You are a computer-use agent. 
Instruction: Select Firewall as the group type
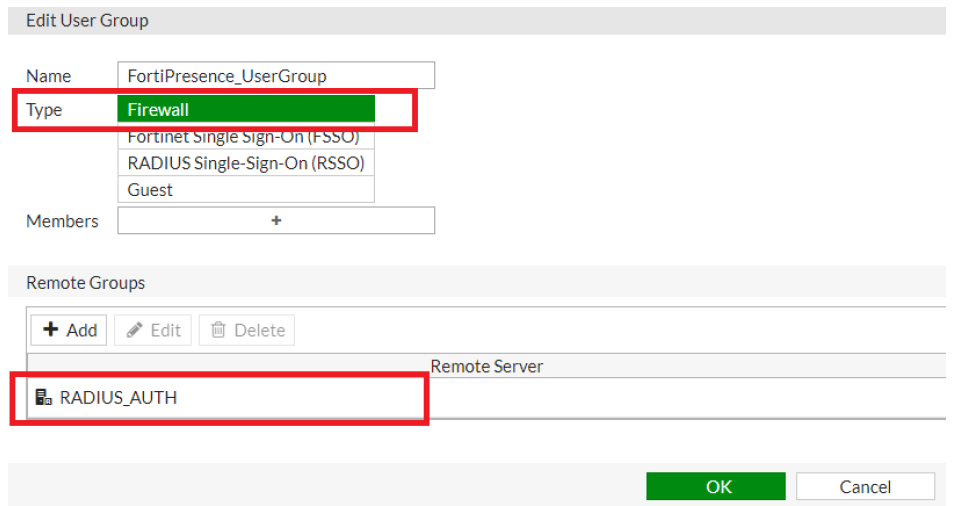click(245, 110)
